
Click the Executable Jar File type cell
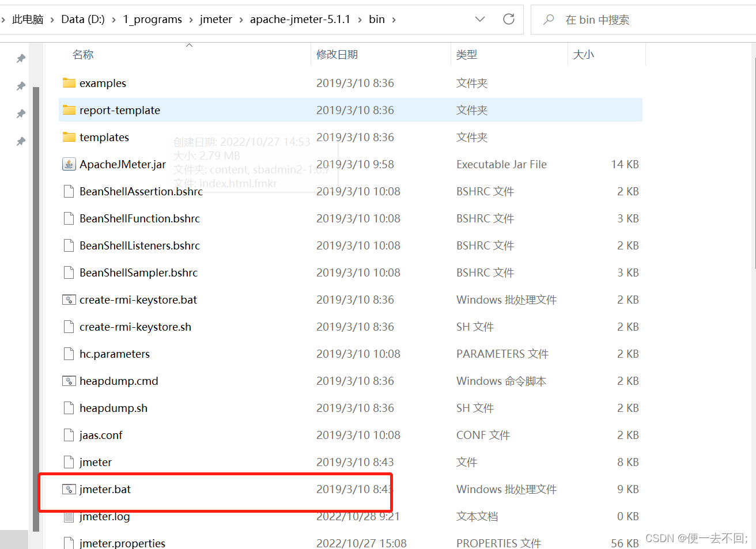[x=501, y=164]
